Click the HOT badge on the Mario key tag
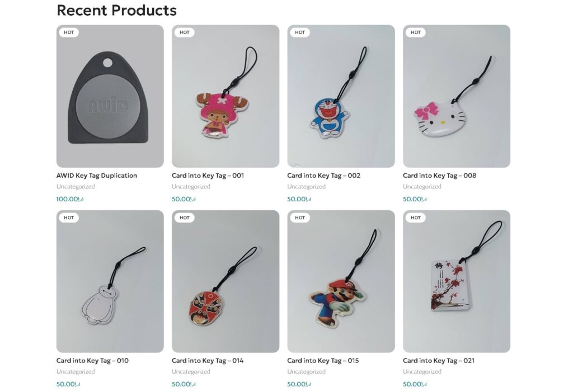 point(300,218)
